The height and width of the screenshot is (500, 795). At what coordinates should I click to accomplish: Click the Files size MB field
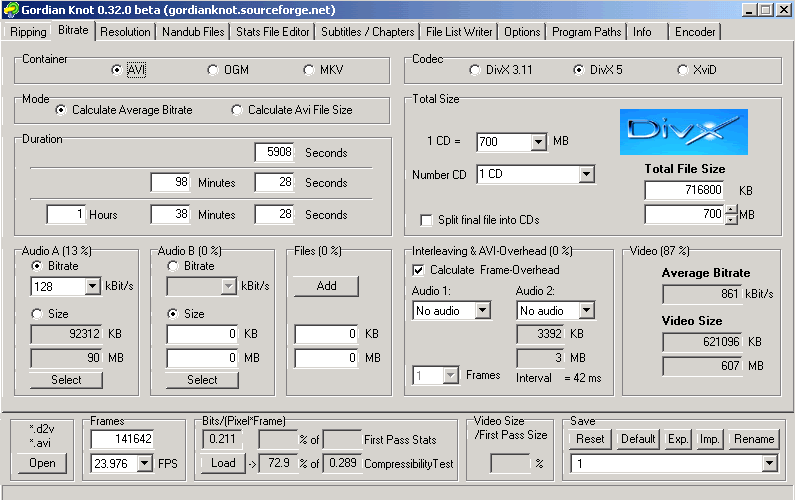(326, 358)
